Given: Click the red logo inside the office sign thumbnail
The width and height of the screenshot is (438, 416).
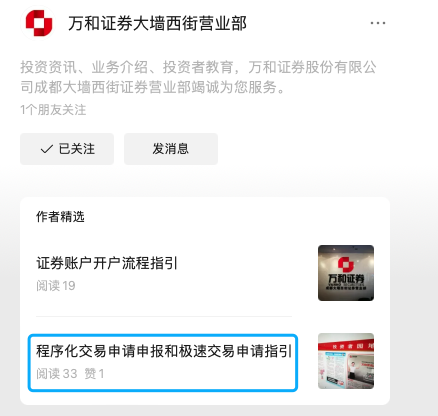Looking at the screenshot, I should [346, 264].
